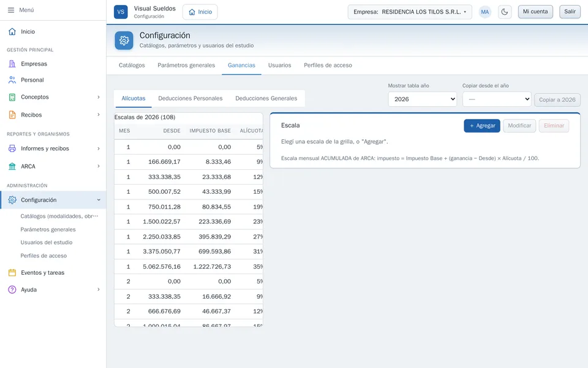Select the row with Desde 750.011,28
Image resolution: width=588 pixels, height=368 pixels.
[189, 207]
